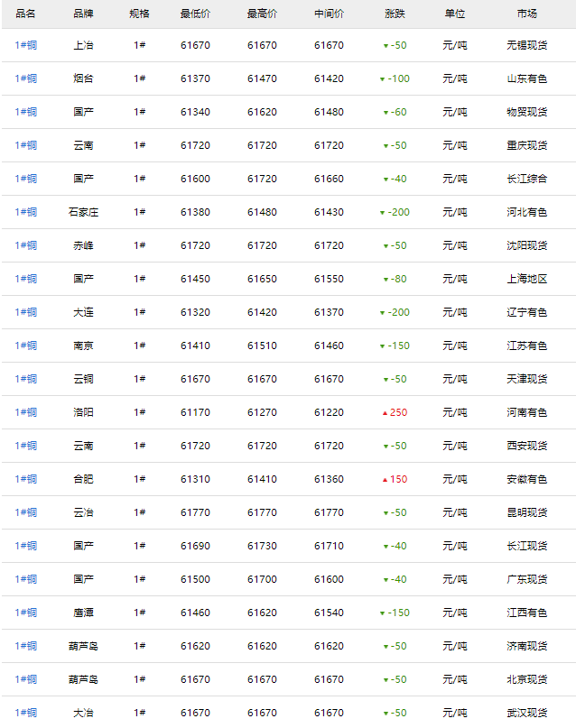
Task: Click the down arrow in 辽宁有色 row
Action: 383,313
